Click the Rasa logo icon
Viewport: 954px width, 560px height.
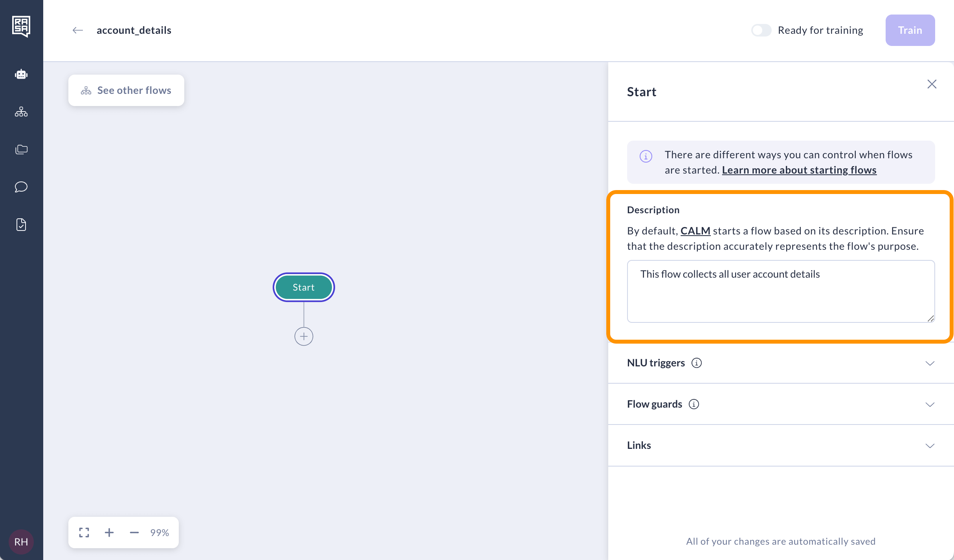click(21, 26)
